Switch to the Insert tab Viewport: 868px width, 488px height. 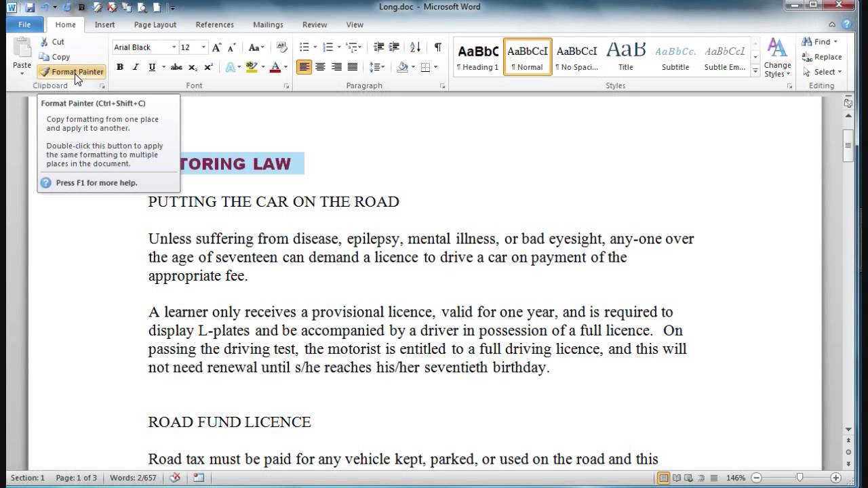click(104, 24)
